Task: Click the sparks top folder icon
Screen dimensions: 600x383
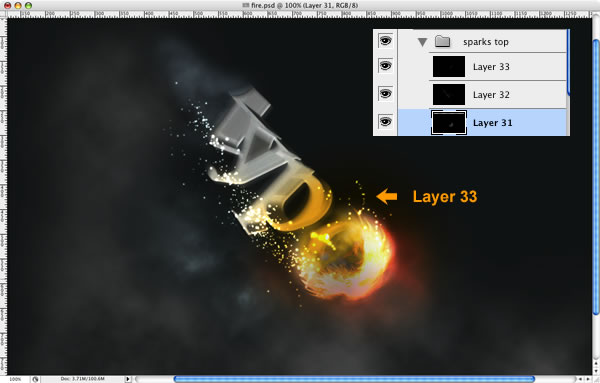Action: click(442, 41)
